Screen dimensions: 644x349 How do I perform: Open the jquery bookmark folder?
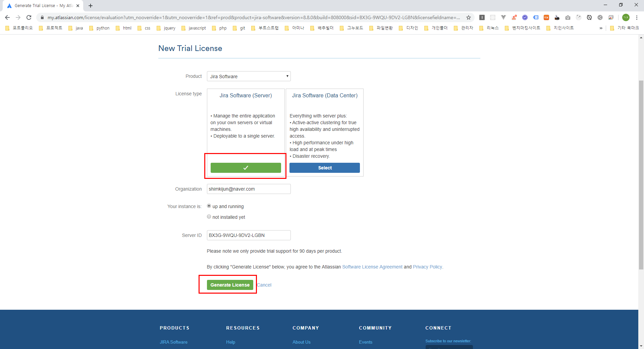coord(166,28)
